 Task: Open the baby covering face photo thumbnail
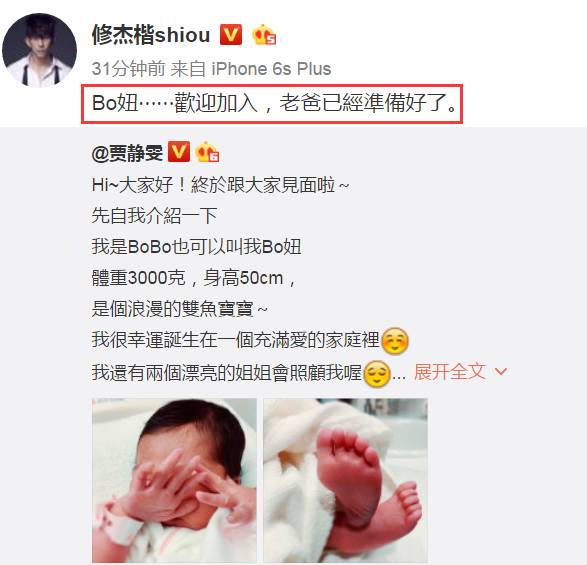click(174, 480)
